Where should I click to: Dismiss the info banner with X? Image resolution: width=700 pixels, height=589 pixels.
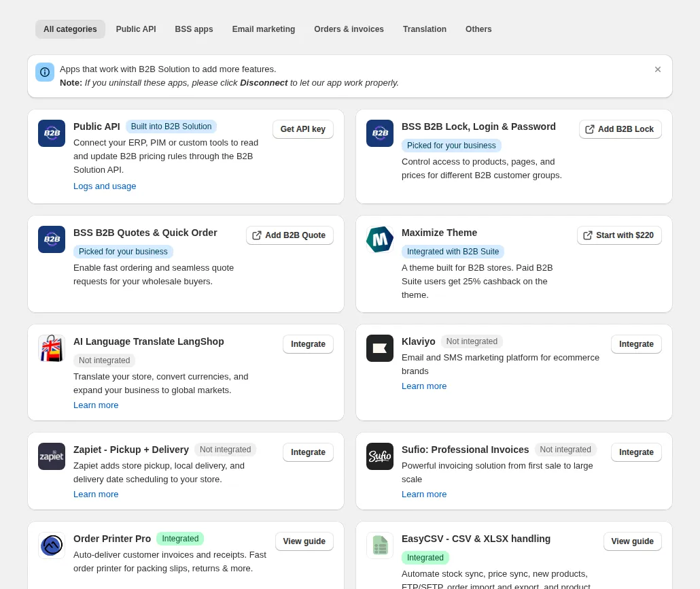coord(658,69)
